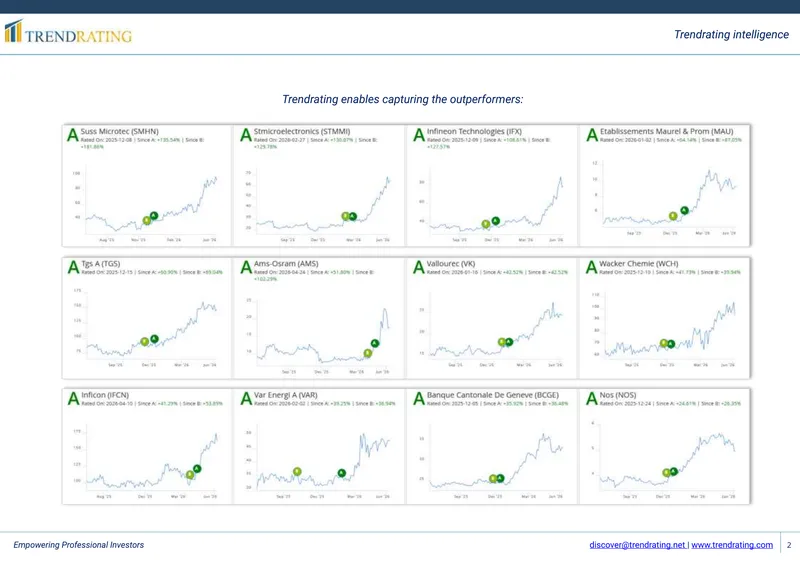Click the 'Empowering Professional Investors' footer text
This screenshot has width=800, height=566.
tap(79, 545)
